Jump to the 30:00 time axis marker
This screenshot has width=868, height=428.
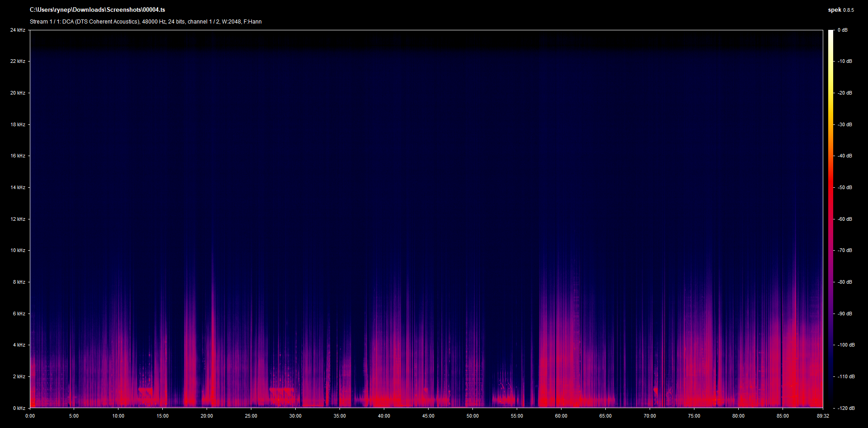click(x=295, y=416)
